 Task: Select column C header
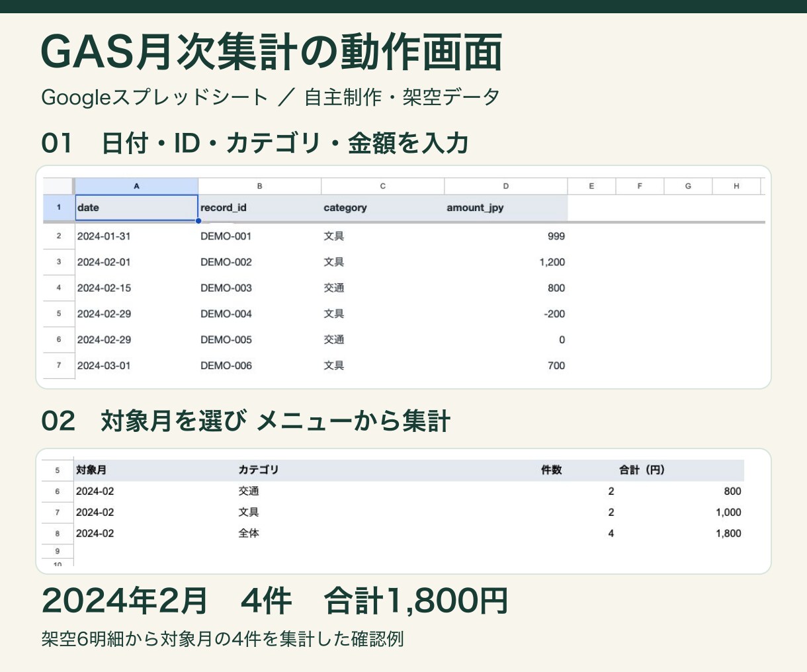(382, 186)
